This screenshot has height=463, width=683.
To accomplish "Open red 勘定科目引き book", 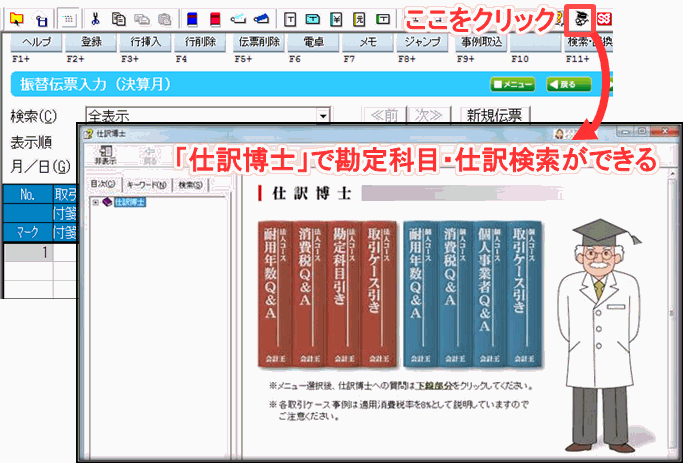I will point(344,294).
